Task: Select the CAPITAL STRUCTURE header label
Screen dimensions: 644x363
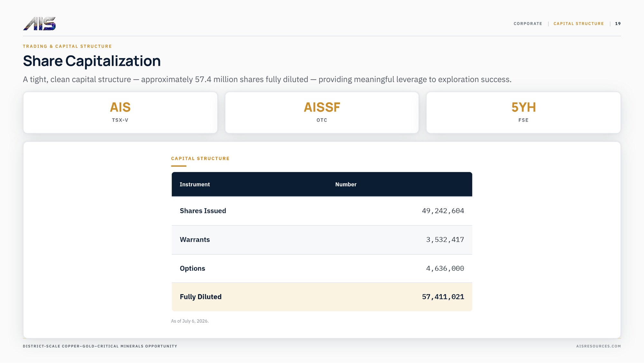Action: [579, 24]
